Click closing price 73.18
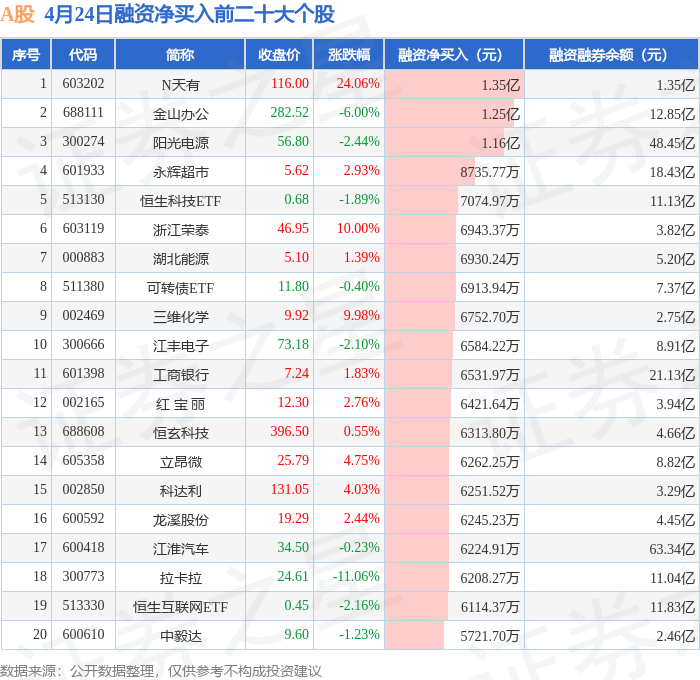Viewport: 700px width, 680px height. 293,345
